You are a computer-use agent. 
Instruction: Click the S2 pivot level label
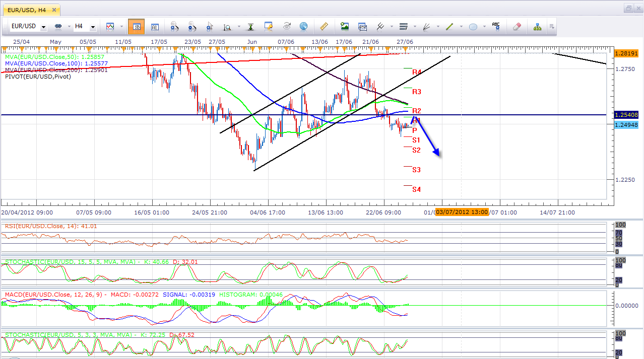click(416, 150)
